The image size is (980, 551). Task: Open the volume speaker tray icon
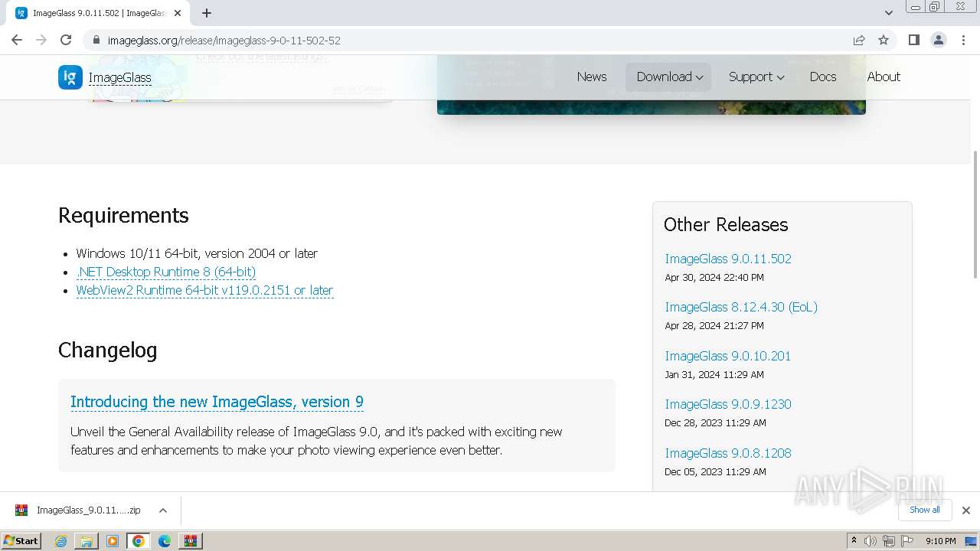(871, 541)
